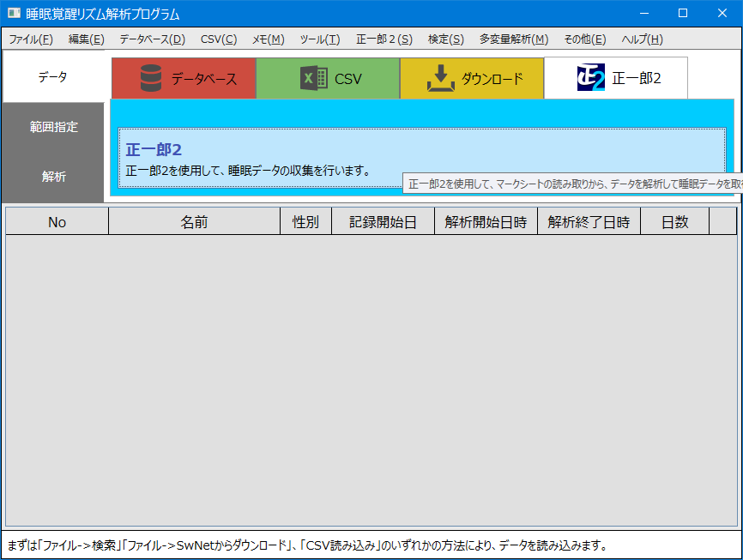This screenshot has width=743, height=560.
Task: Select the 範囲指定 side tab
Action: (x=53, y=127)
